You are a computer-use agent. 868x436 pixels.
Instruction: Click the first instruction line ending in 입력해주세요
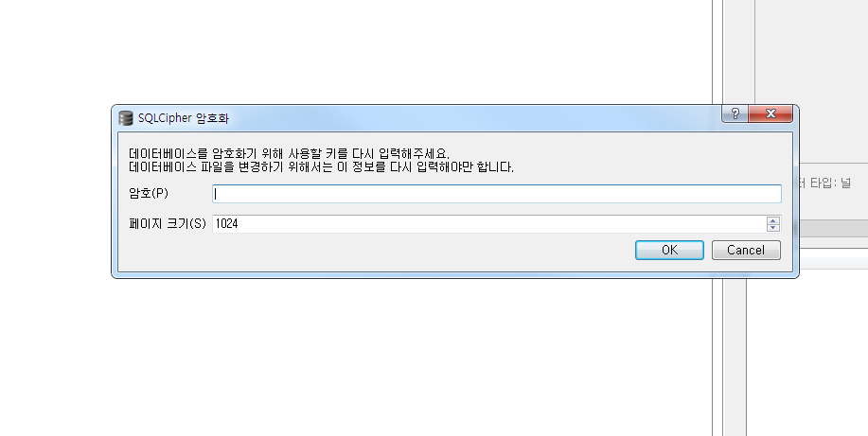click(289, 153)
